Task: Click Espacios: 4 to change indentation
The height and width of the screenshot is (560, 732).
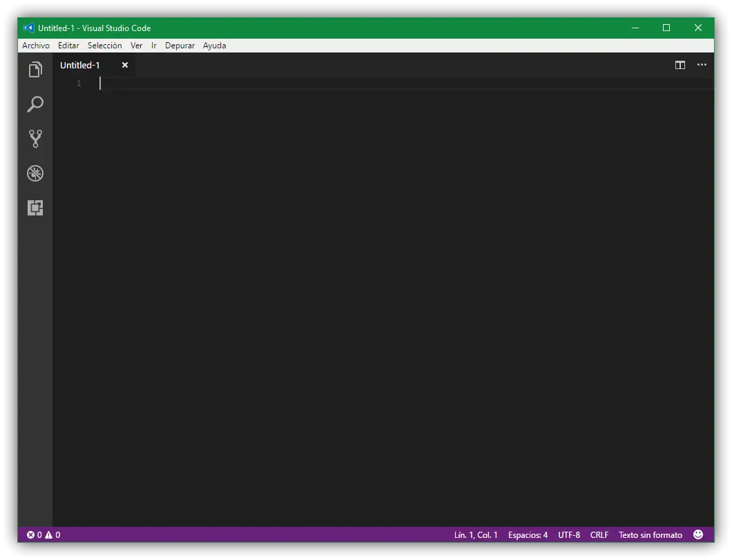Action: point(527,534)
